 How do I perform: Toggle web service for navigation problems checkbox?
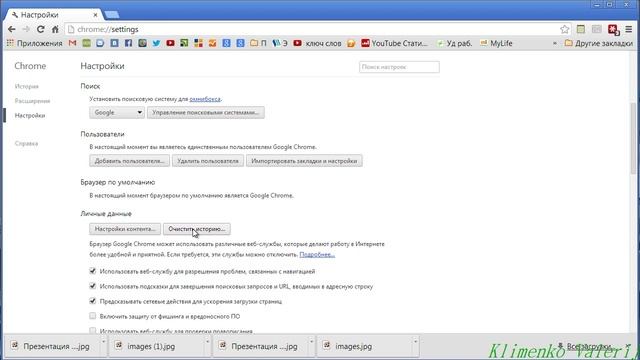(x=93, y=271)
